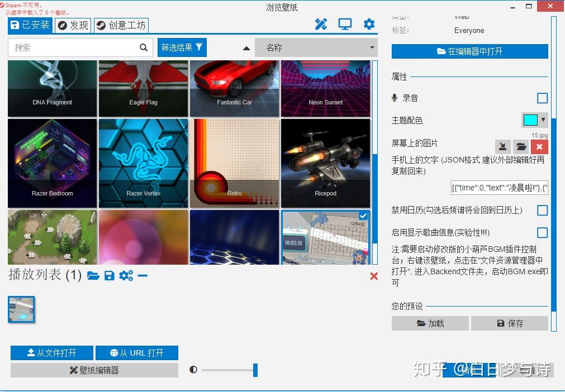The width and height of the screenshot is (565, 392).
Task: Switch to 发现 tab
Action: click(73, 25)
